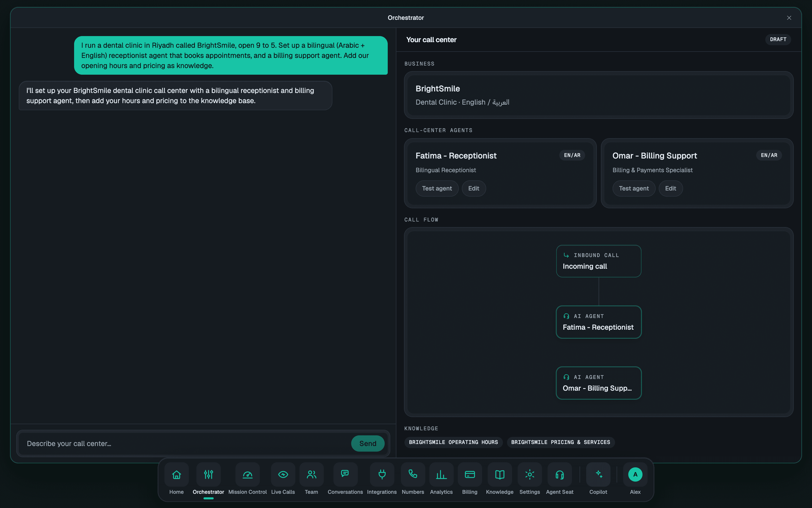Click the DRAFT status badge

778,39
